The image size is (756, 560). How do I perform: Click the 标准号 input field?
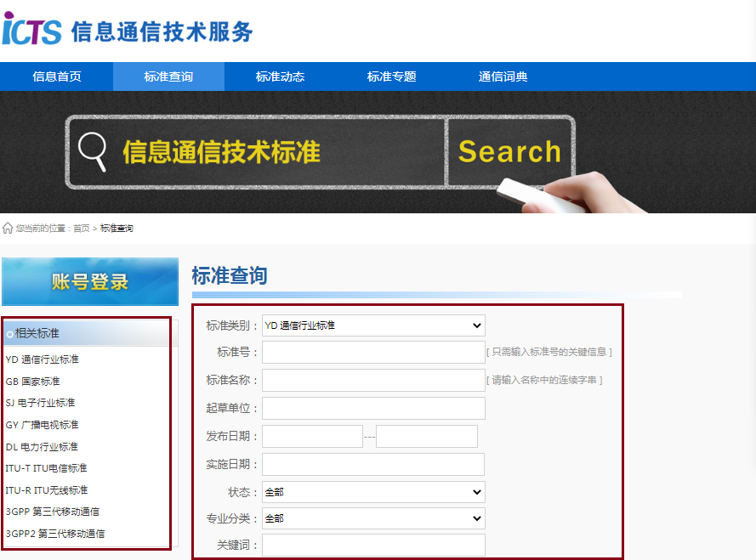373,352
